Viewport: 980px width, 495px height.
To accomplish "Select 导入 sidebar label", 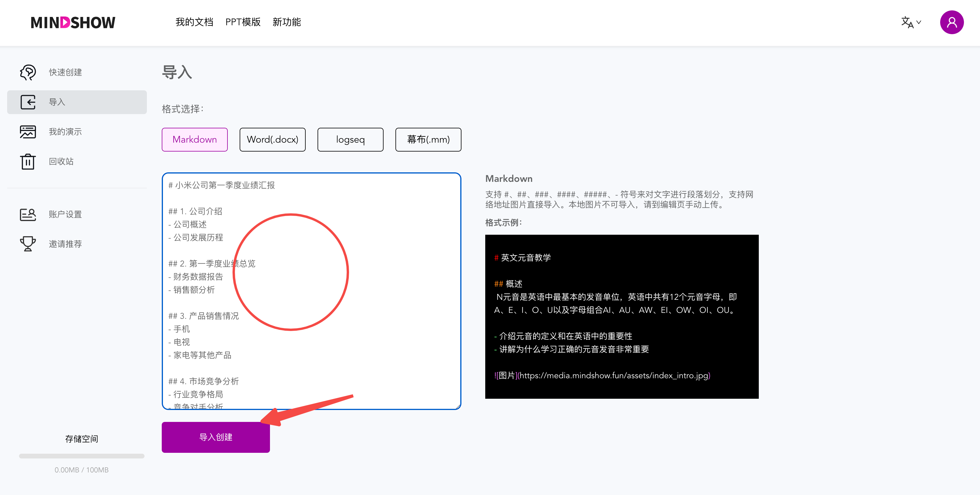I will [x=57, y=102].
